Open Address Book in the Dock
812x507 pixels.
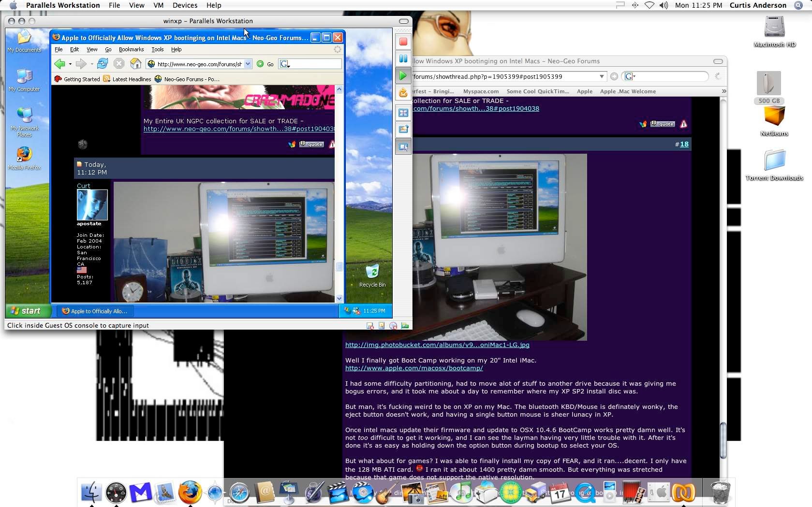(x=264, y=493)
